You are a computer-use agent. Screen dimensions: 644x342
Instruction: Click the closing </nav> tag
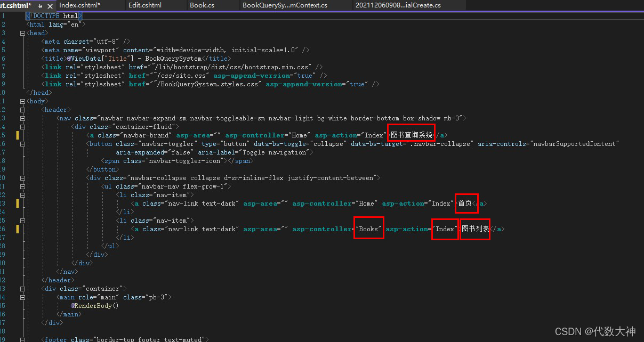point(67,272)
